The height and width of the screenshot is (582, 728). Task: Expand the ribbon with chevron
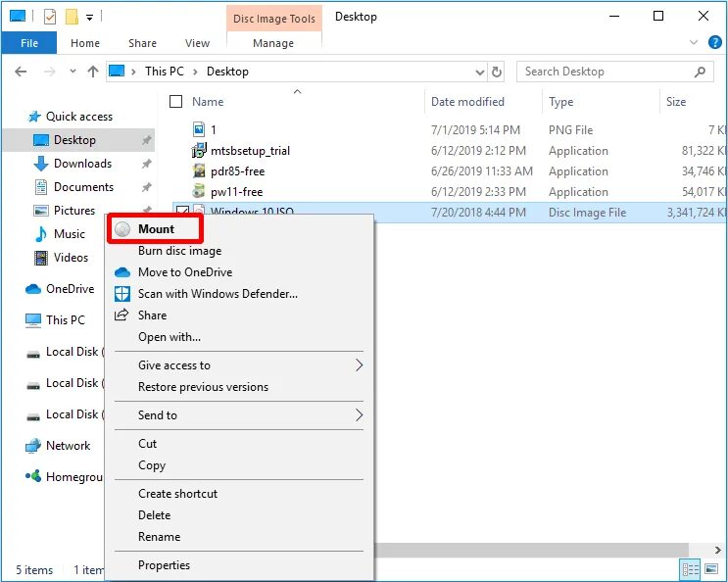[694, 43]
